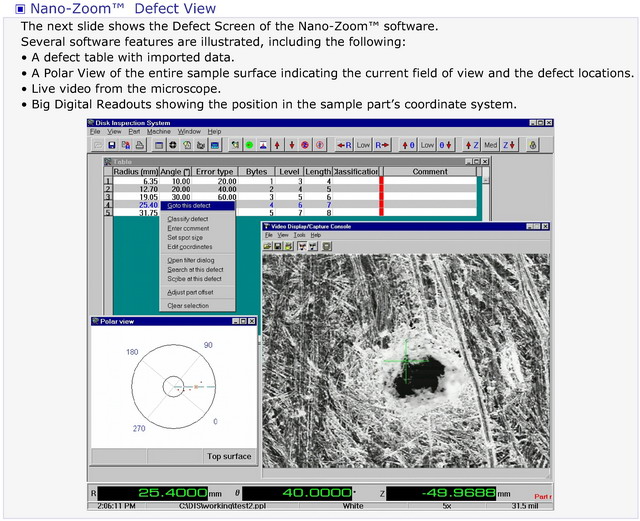Open the Part menu in main window

click(x=134, y=131)
